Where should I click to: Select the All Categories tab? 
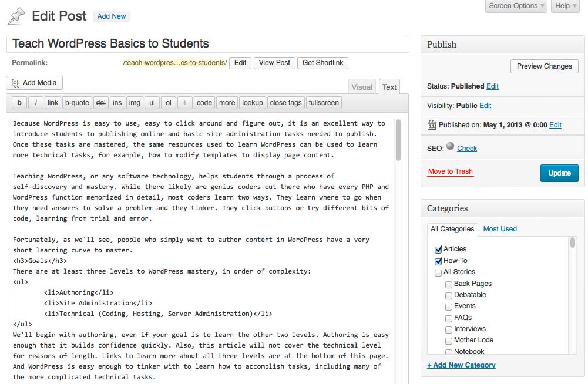click(x=452, y=229)
